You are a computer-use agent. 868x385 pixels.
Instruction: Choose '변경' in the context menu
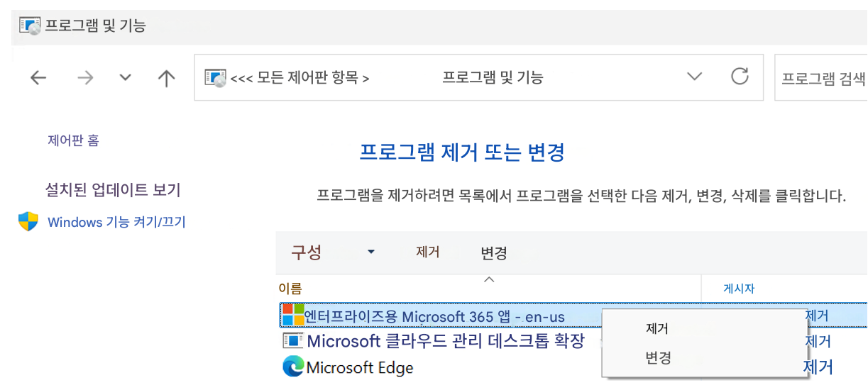point(658,358)
